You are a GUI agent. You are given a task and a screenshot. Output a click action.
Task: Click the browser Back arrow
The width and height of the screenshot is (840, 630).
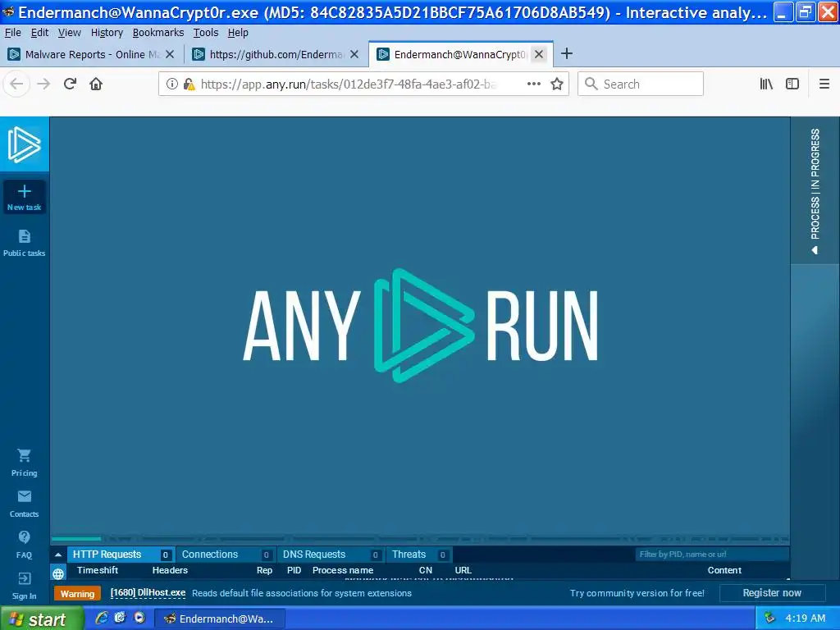coord(17,84)
